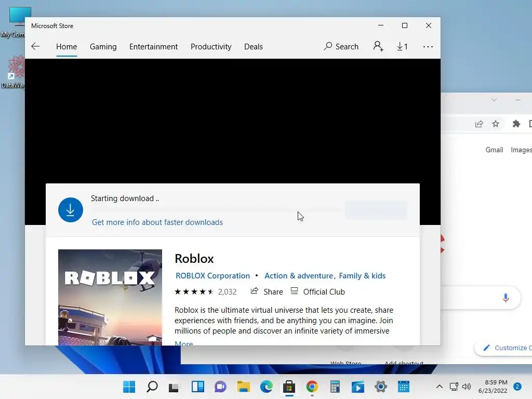The image size is (532, 399).
Task: Click the Microsoft Store taskbar icon
Action: tap(289, 387)
